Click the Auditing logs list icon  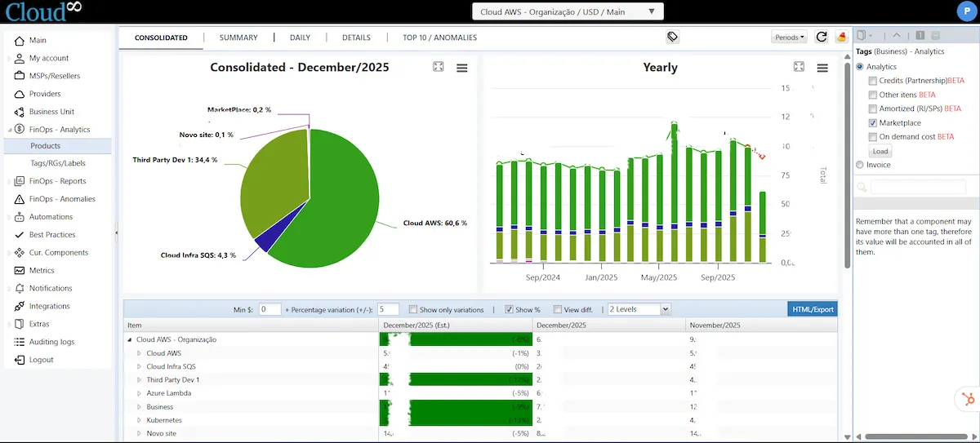point(20,343)
